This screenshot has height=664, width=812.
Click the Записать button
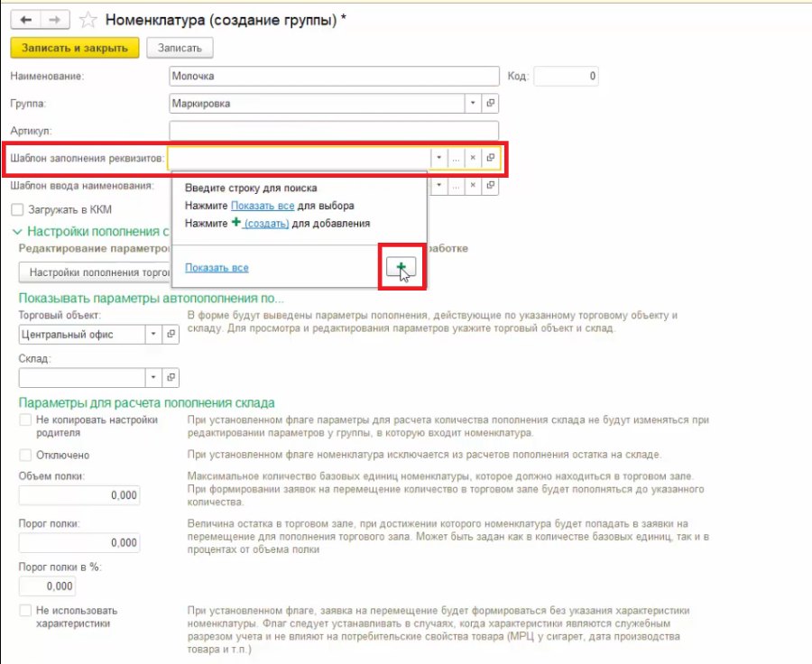click(180, 48)
